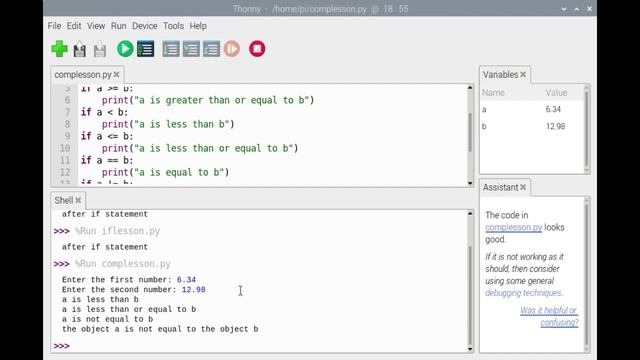The image size is (640, 360).
Task: Close the Shell panel tab
Action: pyautogui.click(x=78, y=200)
